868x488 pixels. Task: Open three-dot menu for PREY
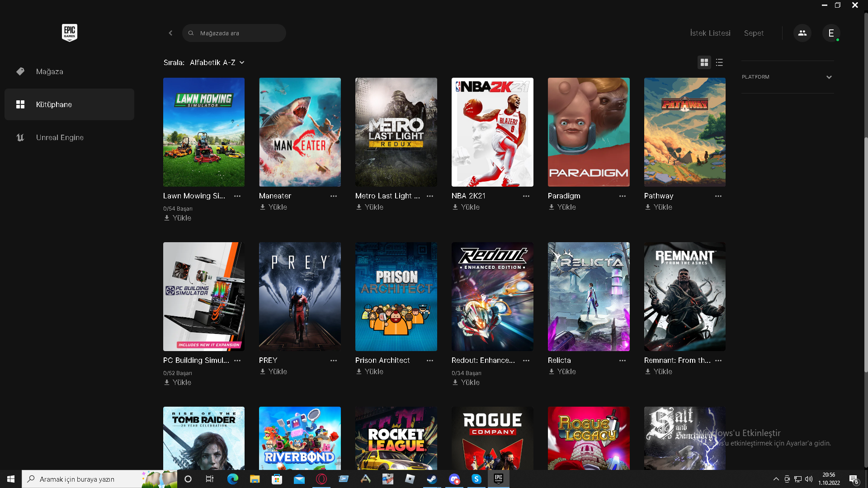tap(334, 361)
